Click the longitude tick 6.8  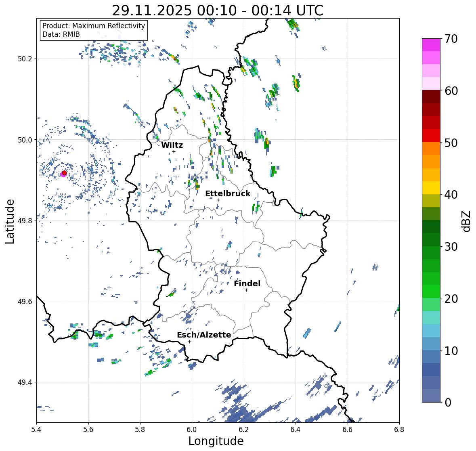tap(399, 430)
